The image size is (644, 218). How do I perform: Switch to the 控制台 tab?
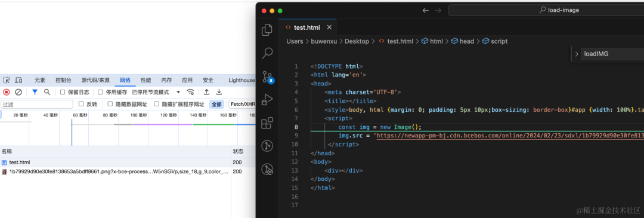63,80
